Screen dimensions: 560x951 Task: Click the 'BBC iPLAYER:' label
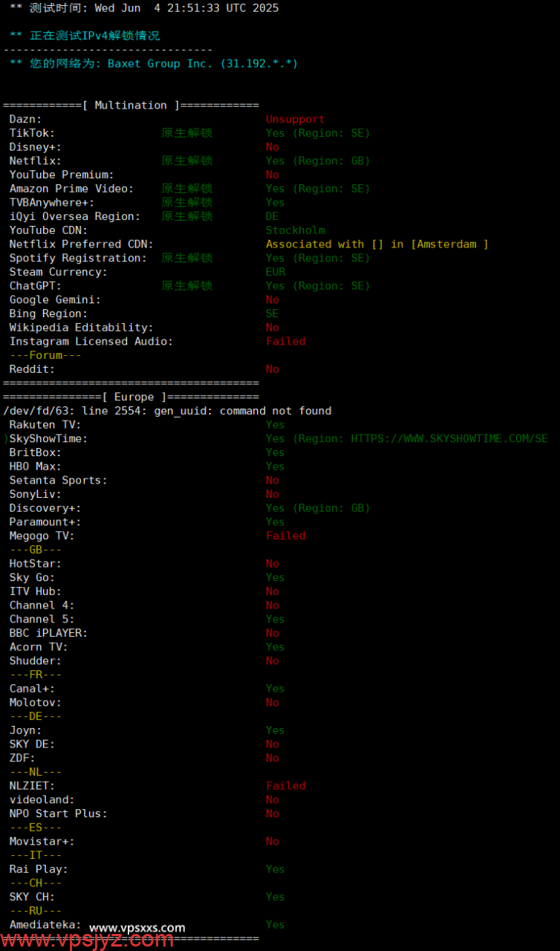tap(49, 633)
